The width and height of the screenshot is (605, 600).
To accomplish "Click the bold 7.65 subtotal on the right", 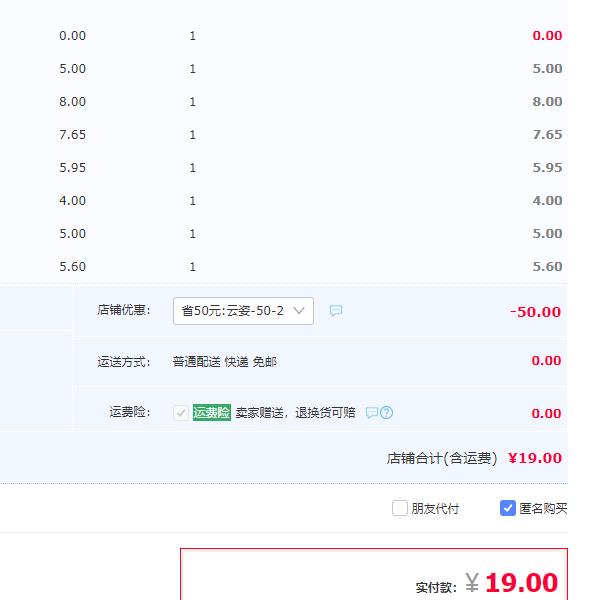I will tap(547, 135).
